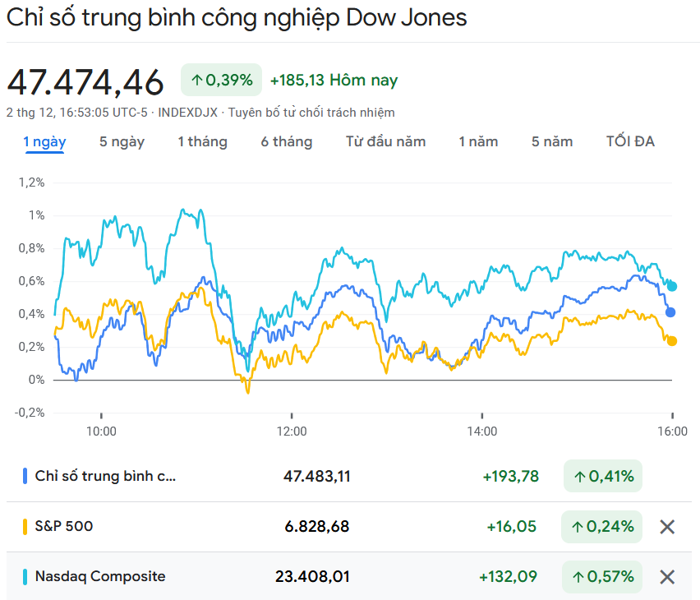Open the Tuyên bố từ chối trách nhiệm link
Image resolution: width=700 pixels, height=600 pixels.
click(x=311, y=113)
